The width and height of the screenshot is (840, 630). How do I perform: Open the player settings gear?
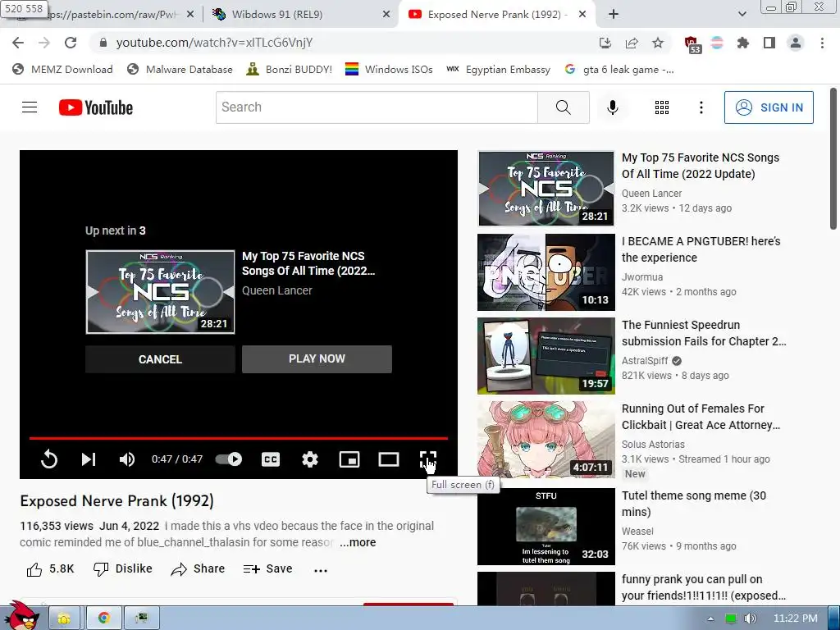[x=309, y=459]
